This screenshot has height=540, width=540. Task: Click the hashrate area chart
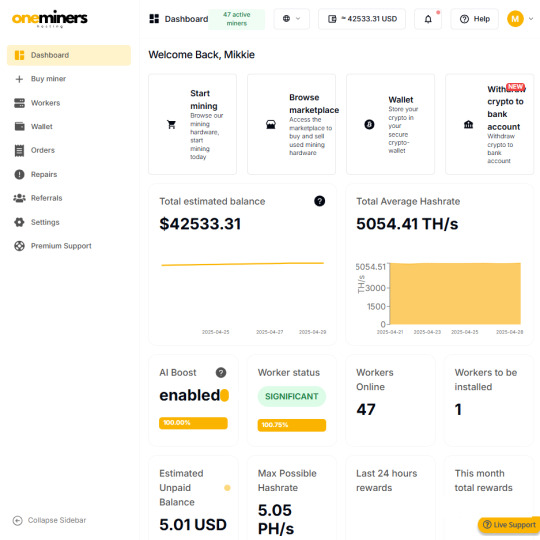coord(455,293)
